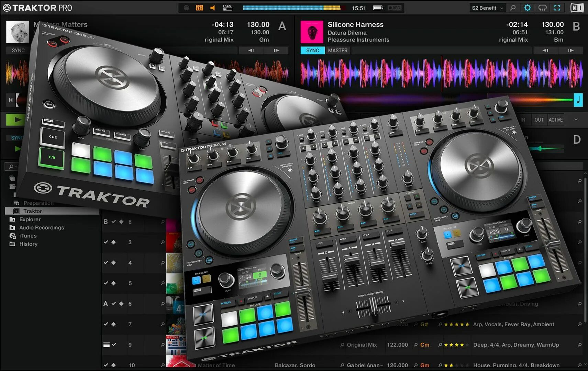This screenshot has height=371, width=588.
Task: Select iTunes in the browser tree
Action: click(x=28, y=236)
